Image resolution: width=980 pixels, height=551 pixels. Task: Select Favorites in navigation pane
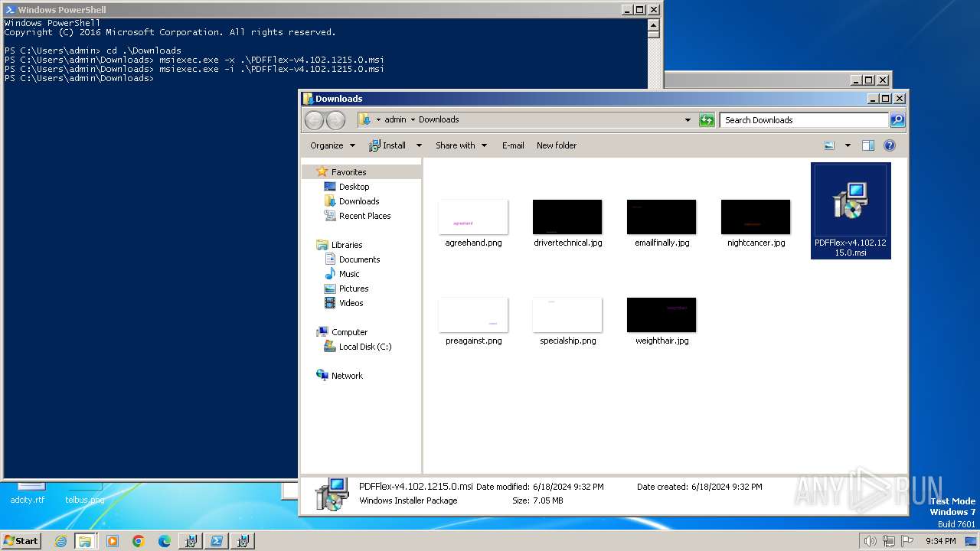(348, 172)
